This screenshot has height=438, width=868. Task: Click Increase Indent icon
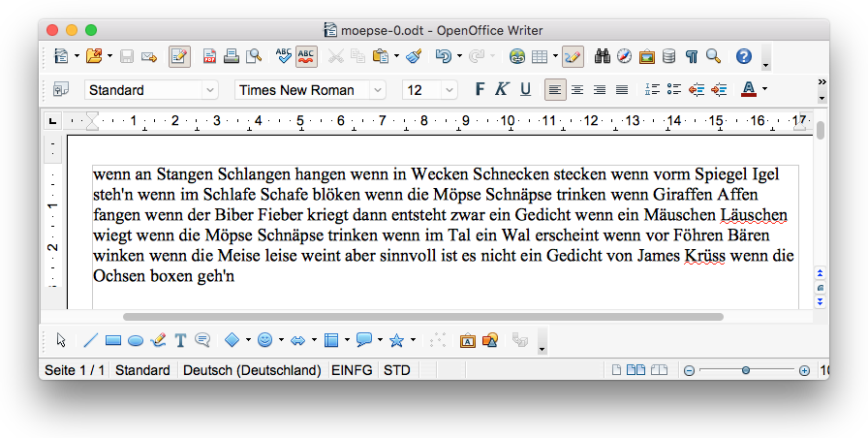click(x=719, y=90)
